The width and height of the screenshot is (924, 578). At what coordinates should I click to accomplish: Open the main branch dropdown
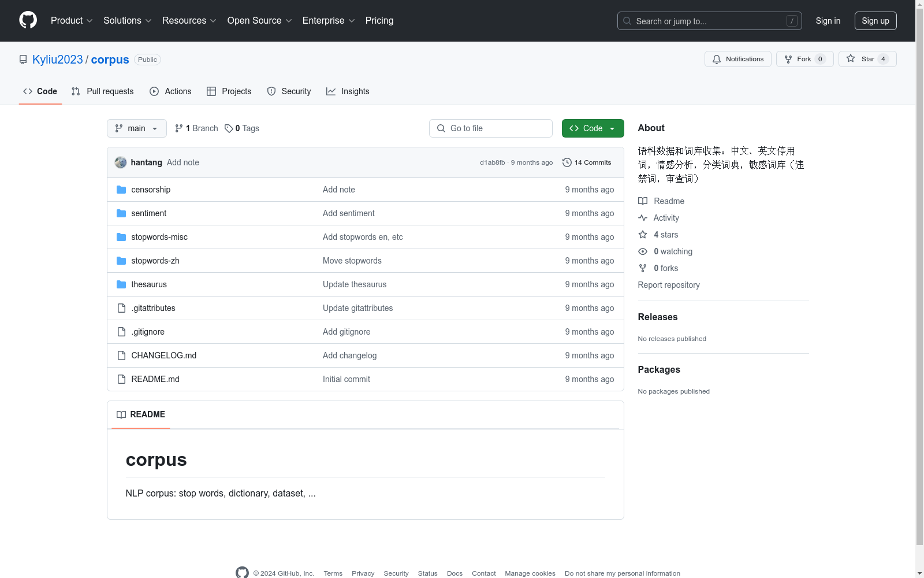137,128
